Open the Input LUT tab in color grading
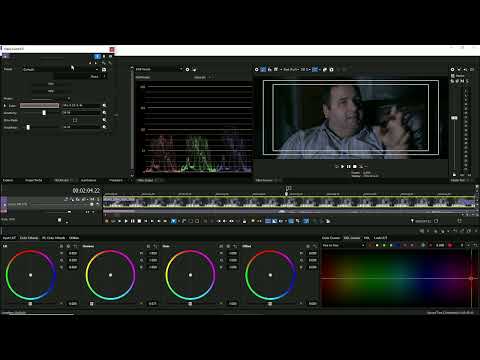This screenshot has height=360, width=480. [9, 238]
